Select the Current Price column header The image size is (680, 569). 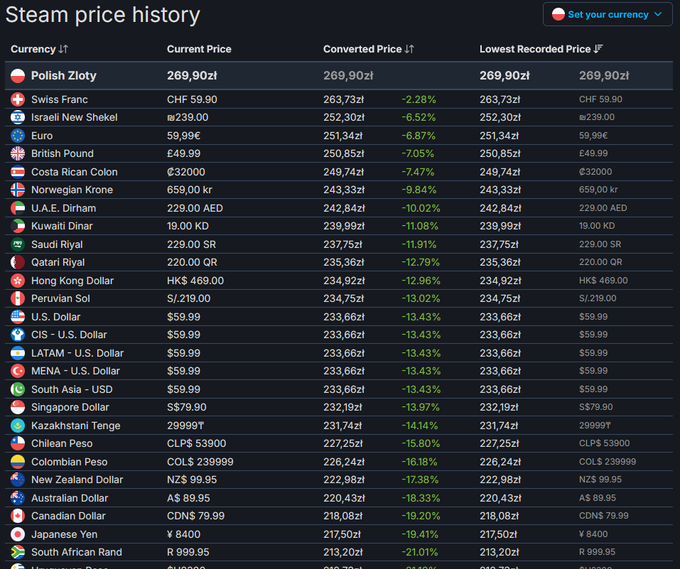[x=199, y=49]
